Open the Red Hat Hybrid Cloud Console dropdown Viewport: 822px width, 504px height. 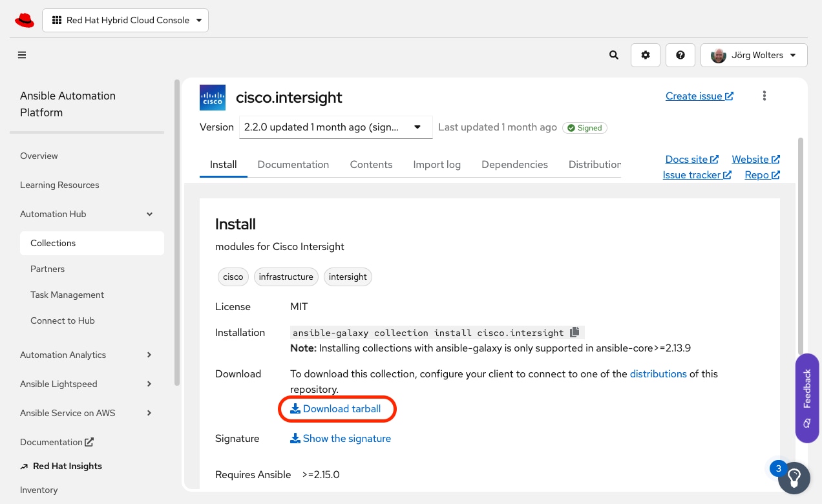coord(125,20)
